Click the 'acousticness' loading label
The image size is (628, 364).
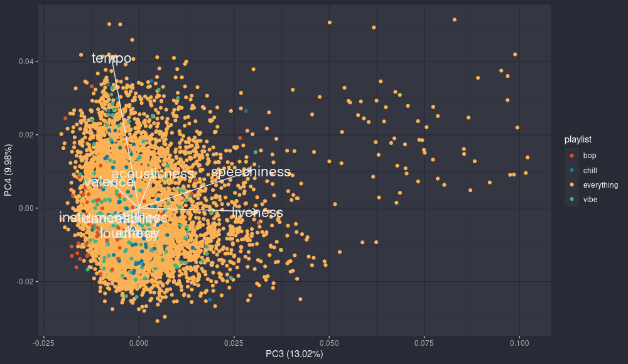[153, 174]
